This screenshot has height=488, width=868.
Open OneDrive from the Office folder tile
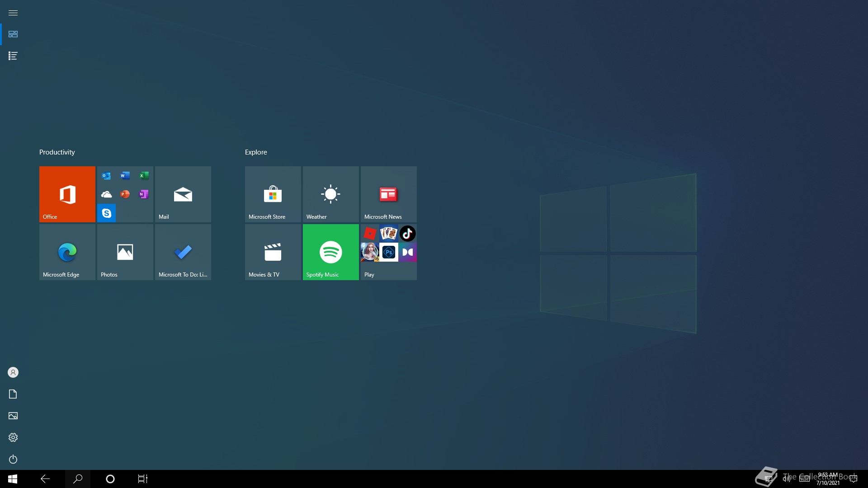[x=106, y=194]
